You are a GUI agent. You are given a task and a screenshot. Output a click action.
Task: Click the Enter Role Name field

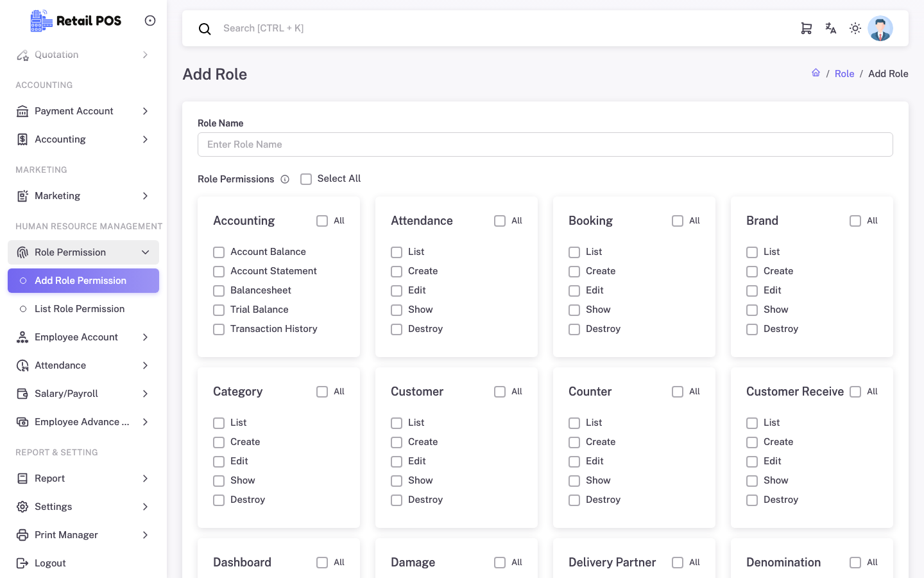tap(545, 144)
